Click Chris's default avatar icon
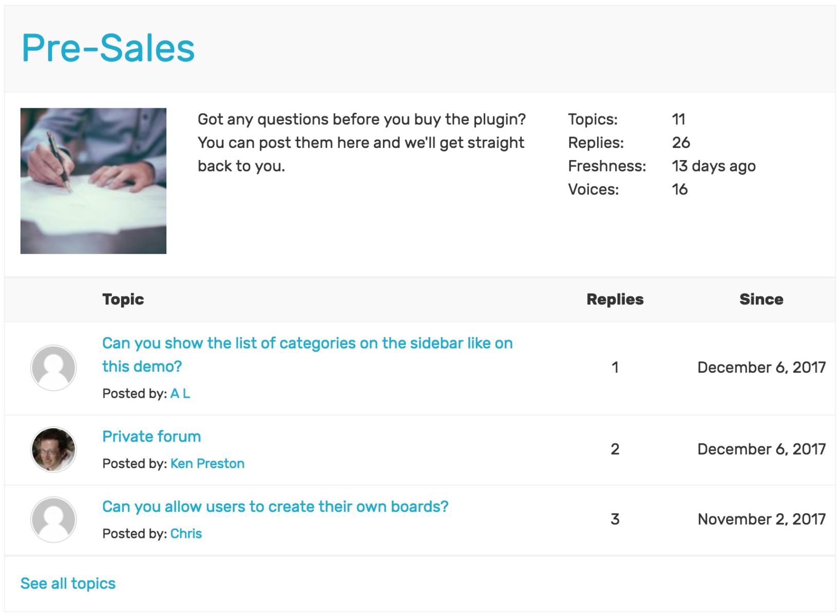The height and width of the screenshot is (616, 840). pos(53,519)
